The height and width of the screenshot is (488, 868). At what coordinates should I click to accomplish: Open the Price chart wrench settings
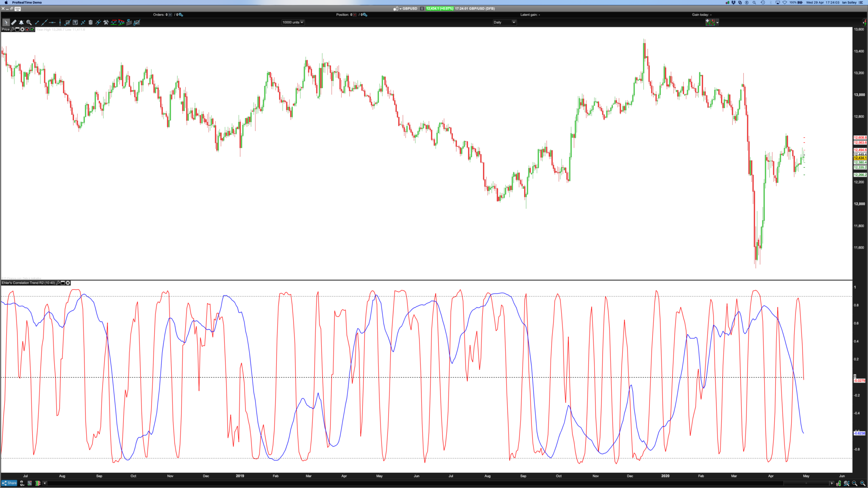point(12,29)
